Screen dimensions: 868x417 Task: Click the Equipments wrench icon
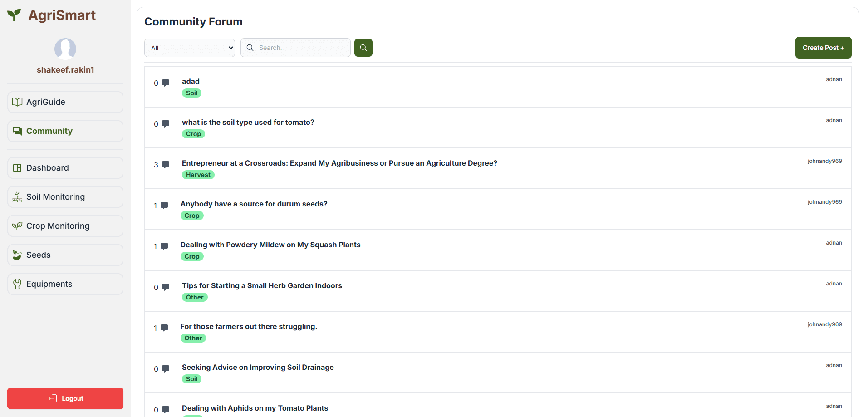[17, 284]
